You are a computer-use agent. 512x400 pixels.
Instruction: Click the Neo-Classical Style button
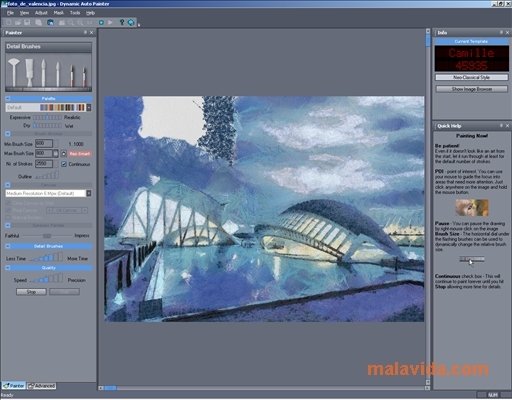click(471, 77)
